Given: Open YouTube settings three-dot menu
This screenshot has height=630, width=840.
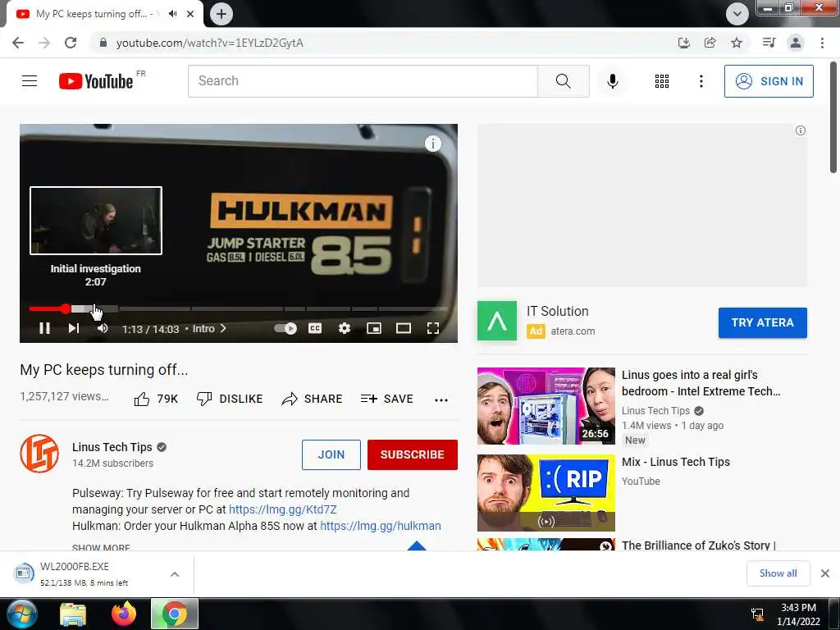Looking at the screenshot, I should (x=701, y=81).
